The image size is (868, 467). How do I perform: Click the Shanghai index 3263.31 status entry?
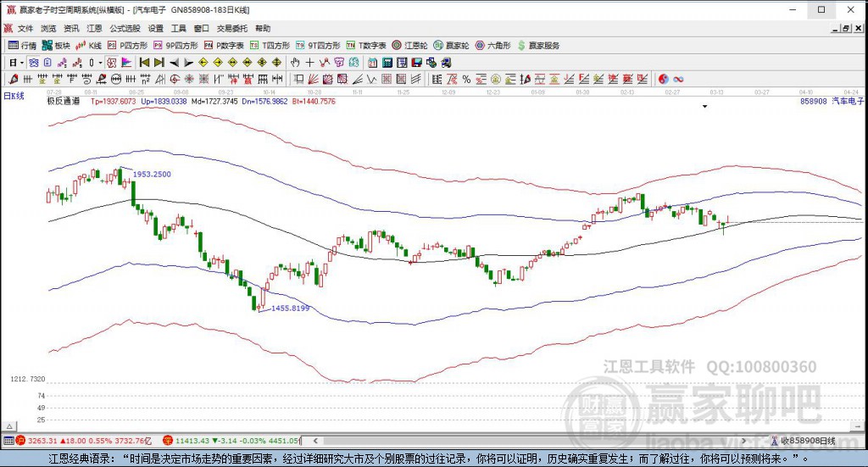click(x=84, y=441)
